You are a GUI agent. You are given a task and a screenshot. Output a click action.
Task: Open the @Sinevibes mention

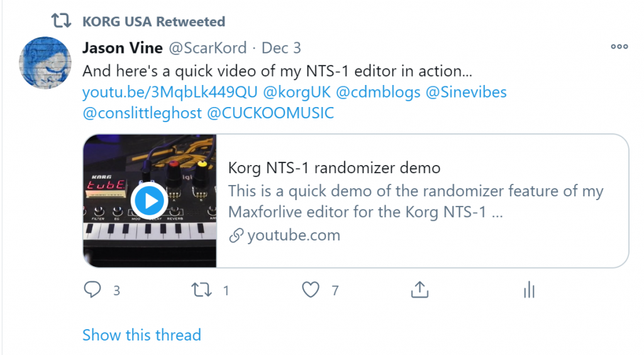[x=466, y=93]
